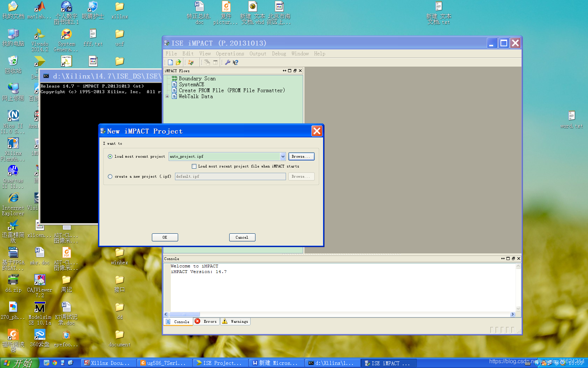Image resolution: width=588 pixels, height=368 pixels.
Task: Close the New iMPACT Project dialog
Action: 317,131
